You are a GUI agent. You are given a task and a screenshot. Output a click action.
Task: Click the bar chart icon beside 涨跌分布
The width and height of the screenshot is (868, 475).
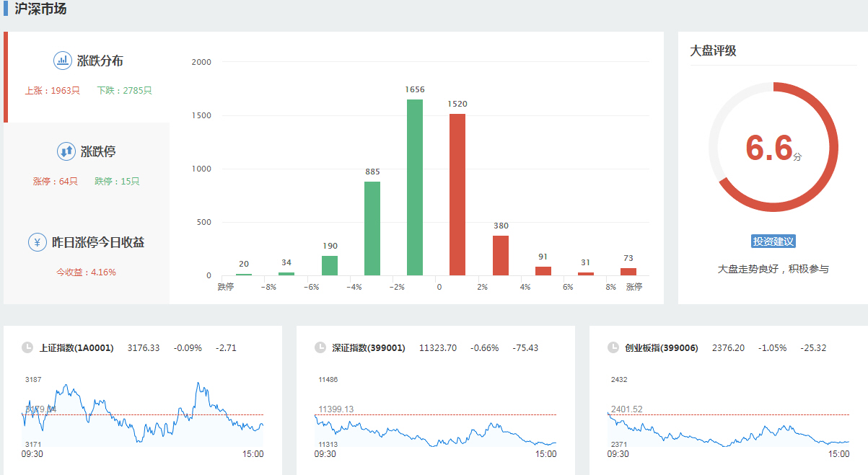pos(63,61)
